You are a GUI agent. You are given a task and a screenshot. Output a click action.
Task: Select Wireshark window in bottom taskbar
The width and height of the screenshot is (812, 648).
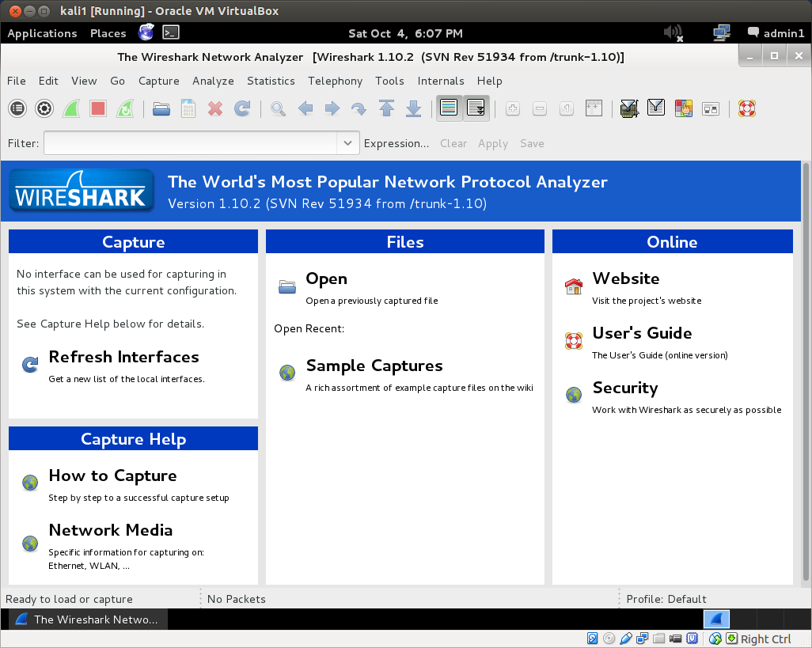point(86,619)
